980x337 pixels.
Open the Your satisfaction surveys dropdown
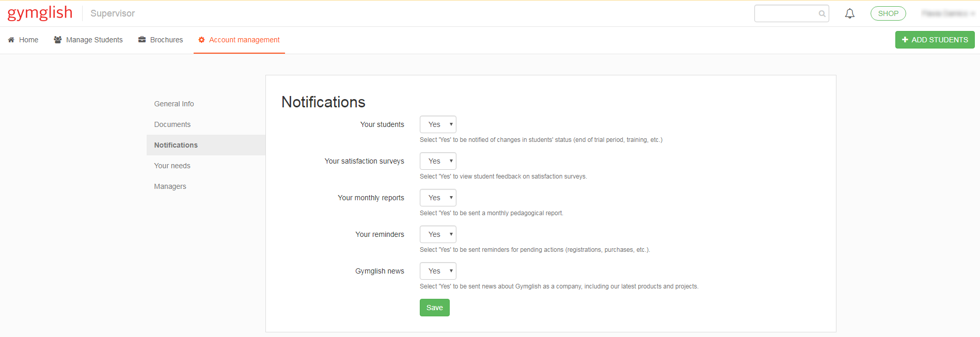438,161
